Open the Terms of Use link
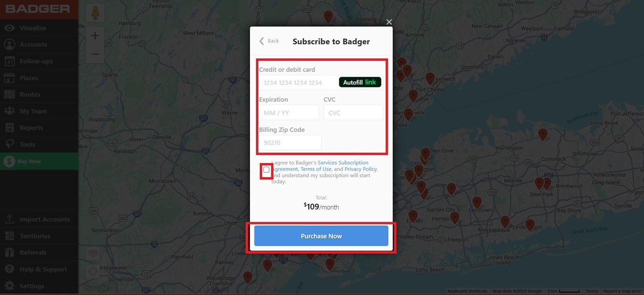644x295 pixels. click(x=316, y=169)
